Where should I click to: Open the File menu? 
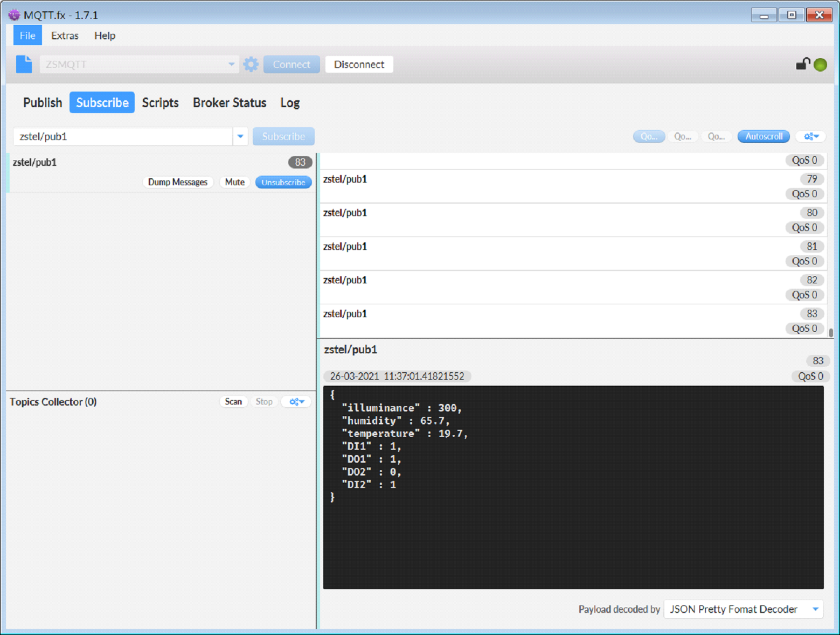[x=27, y=36]
